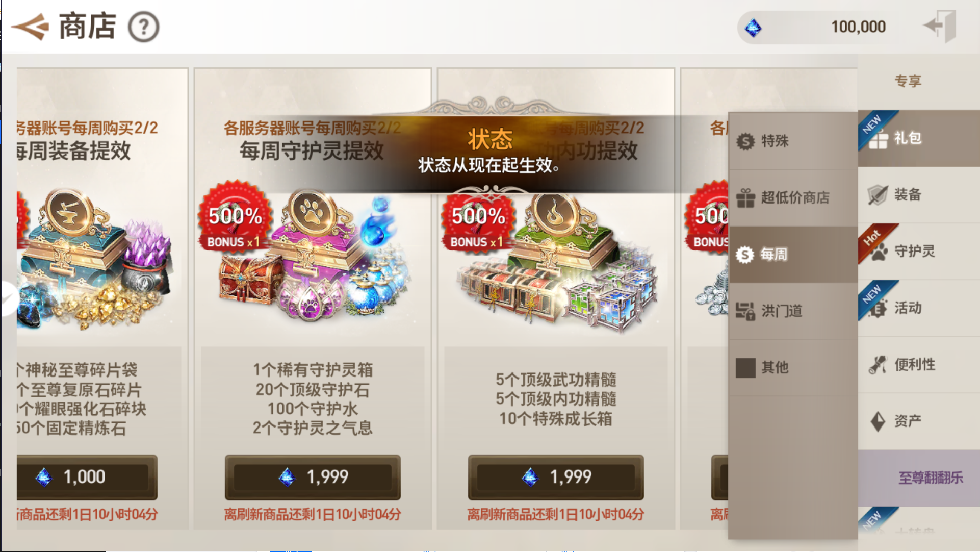Open the 便利性 convenience category
Image resolution: width=980 pixels, height=552 pixels.
point(919,365)
